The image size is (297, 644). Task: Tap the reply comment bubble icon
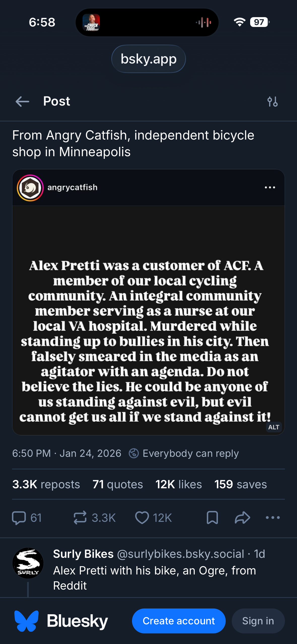(x=19, y=518)
